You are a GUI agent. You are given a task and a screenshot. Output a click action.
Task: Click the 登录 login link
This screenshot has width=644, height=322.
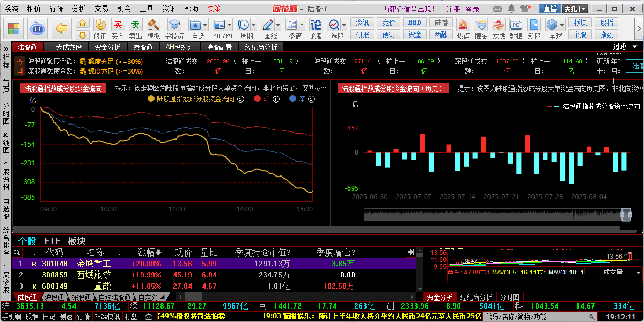point(473,9)
